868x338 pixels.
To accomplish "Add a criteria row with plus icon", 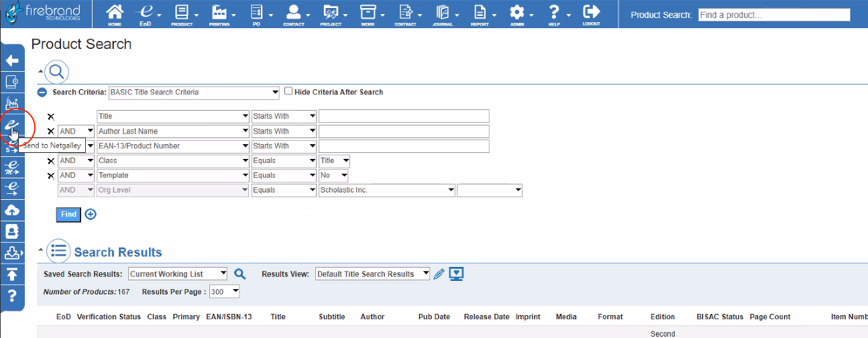I will (x=91, y=215).
